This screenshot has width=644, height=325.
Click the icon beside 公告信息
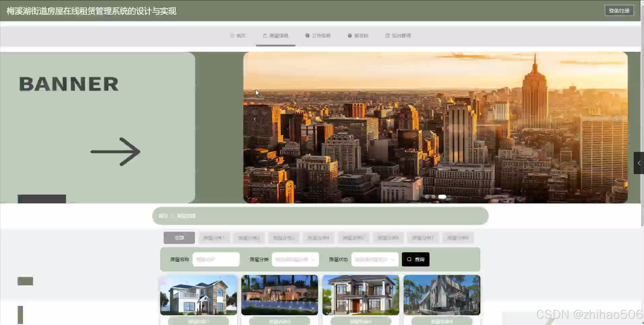307,36
